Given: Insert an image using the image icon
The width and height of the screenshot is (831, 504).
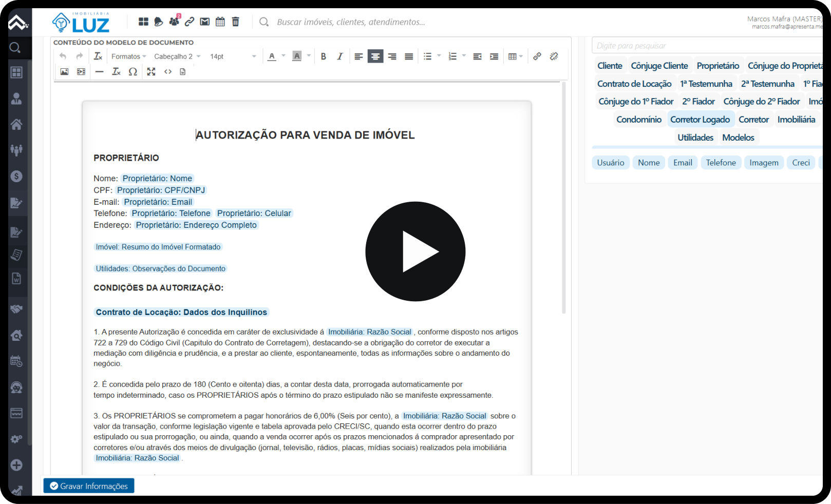Looking at the screenshot, I should 64,72.
